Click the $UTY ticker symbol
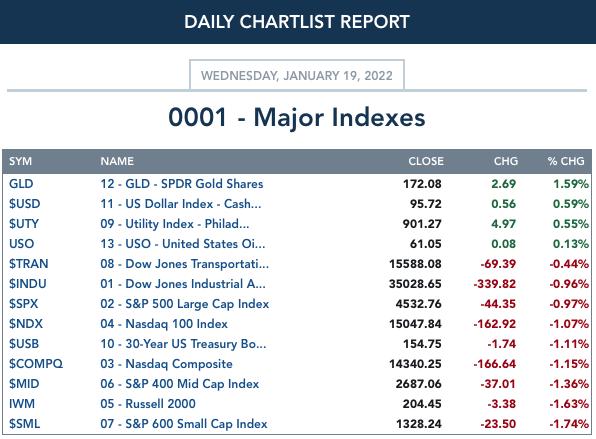Viewport: 596px width, 439px height. click(24, 223)
